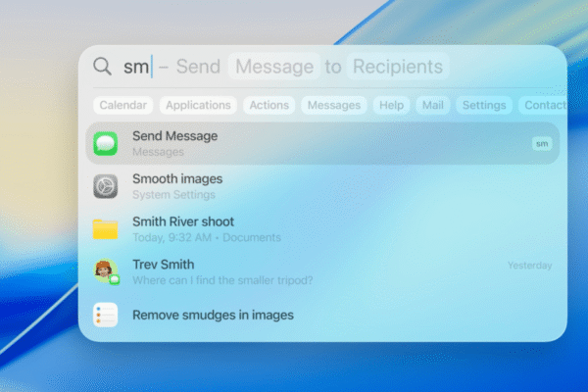Select the Applications filter chip
588x392 pixels.
pyautogui.click(x=198, y=105)
